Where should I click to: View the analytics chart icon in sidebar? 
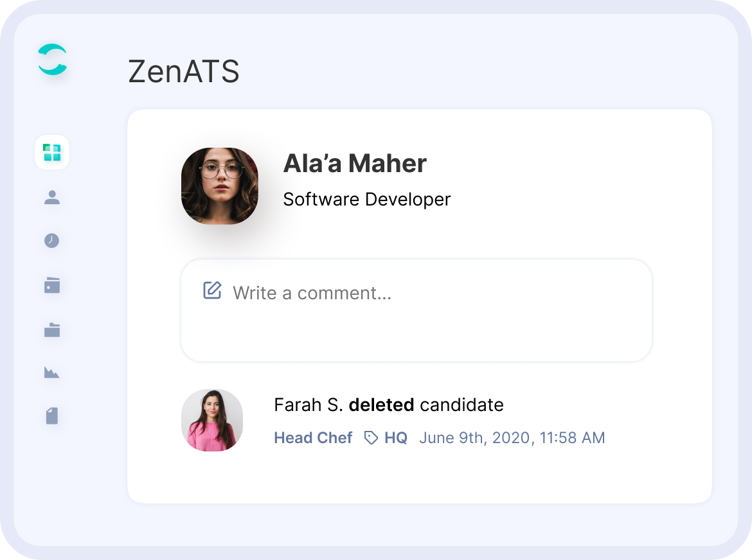pos(51,372)
